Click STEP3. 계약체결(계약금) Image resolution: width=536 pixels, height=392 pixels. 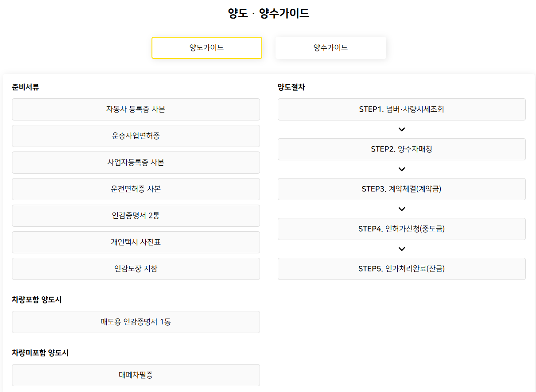402,189
